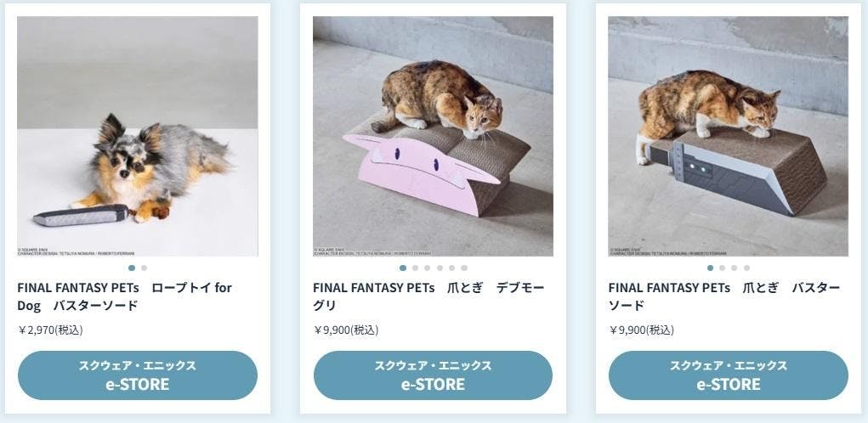Click e-STORE button for dog rope toy
The width and height of the screenshot is (868, 423).
coord(137,375)
